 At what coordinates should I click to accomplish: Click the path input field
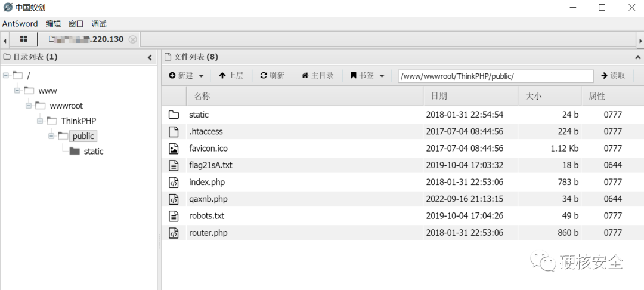(x=496, y=76)
